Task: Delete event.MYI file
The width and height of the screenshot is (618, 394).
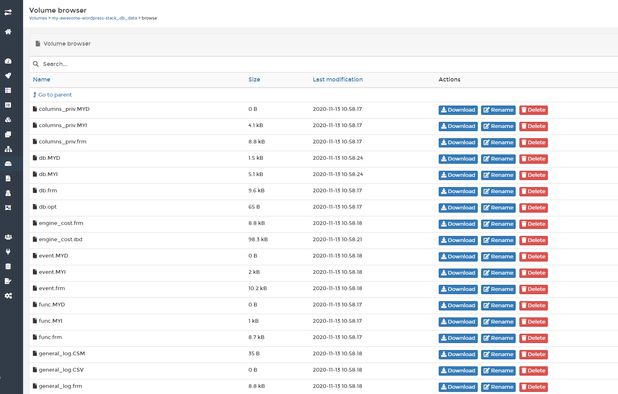Action: point(533,273)
